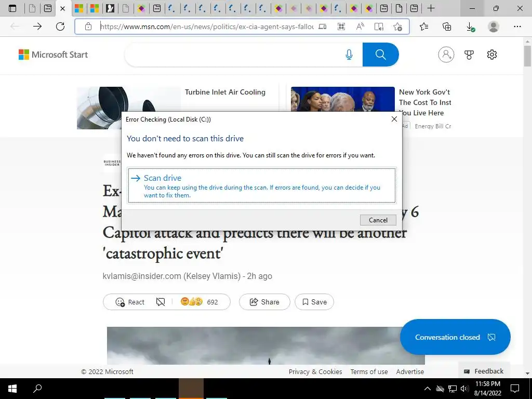Open Turbine Inlet Air Cooling ad
The width and height of the screenshot is (532, 399).
coord(225,92)
